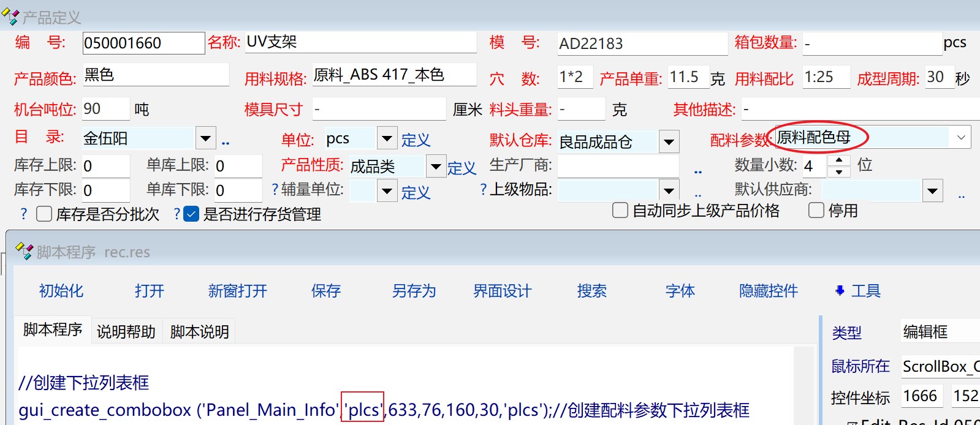The width and height of the screenshot is (980, 425).
Task: Uncheck 是否进行存货管理 checkbox
Action: pos(191,214)
